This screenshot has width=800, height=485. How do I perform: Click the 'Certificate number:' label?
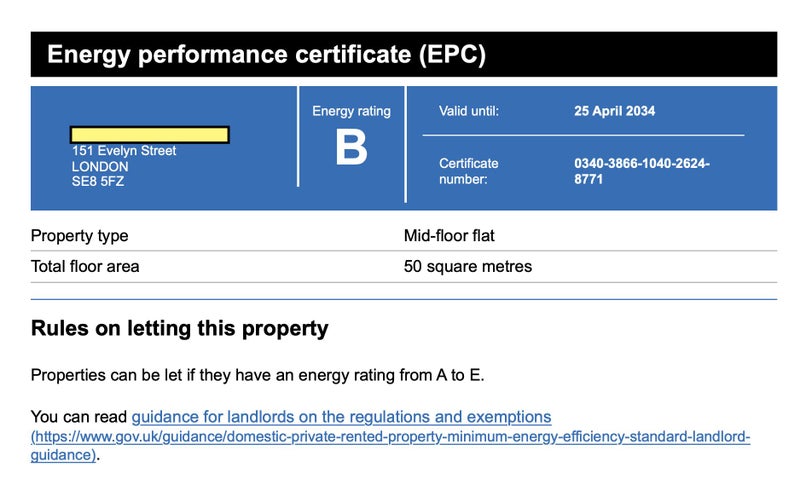(x=469, y=171)
